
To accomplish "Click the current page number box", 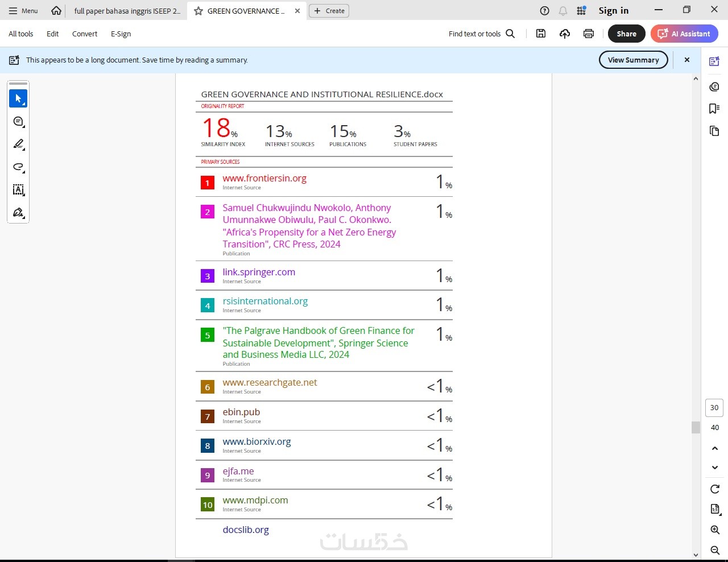I will 714,407.
